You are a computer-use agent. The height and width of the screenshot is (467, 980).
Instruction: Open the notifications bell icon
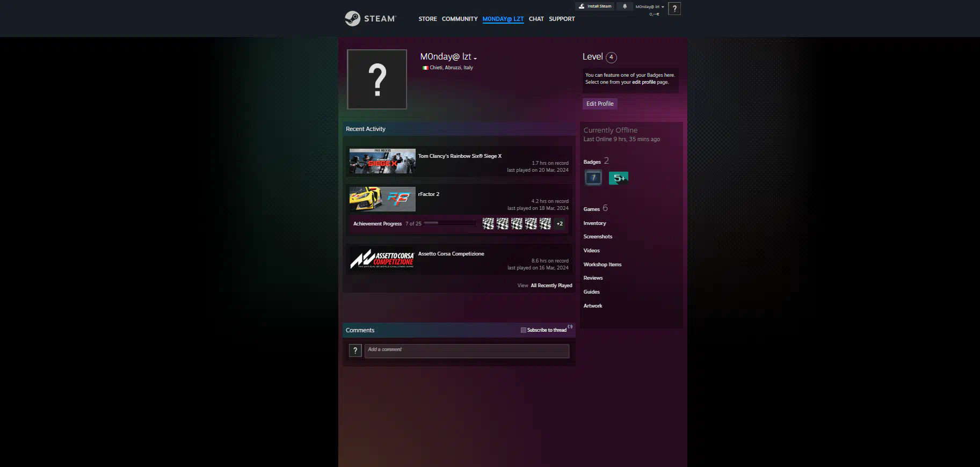click(625, 6)
